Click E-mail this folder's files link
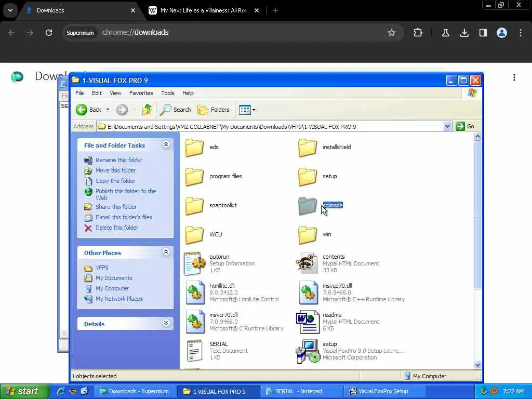The height and width of the screenshot is (399, 532). point(124,217)
